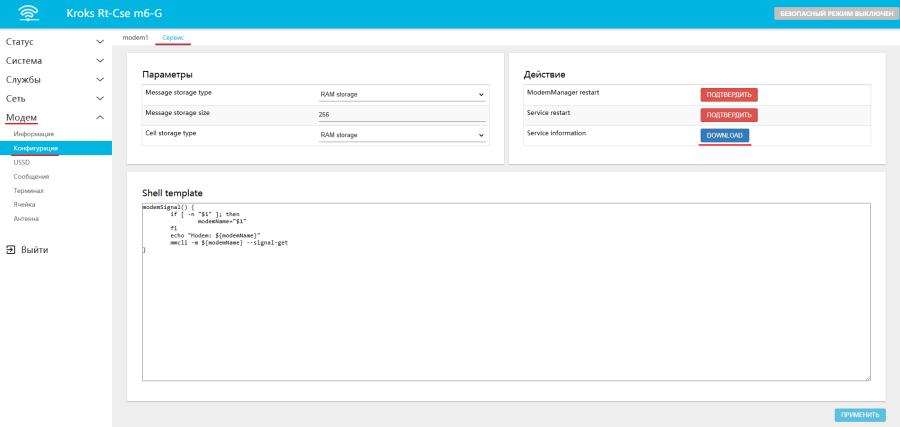This screenshot has height=427, width=900.
Task: Open the Message storage type dropdown
Action: click(x=401, y=95)
